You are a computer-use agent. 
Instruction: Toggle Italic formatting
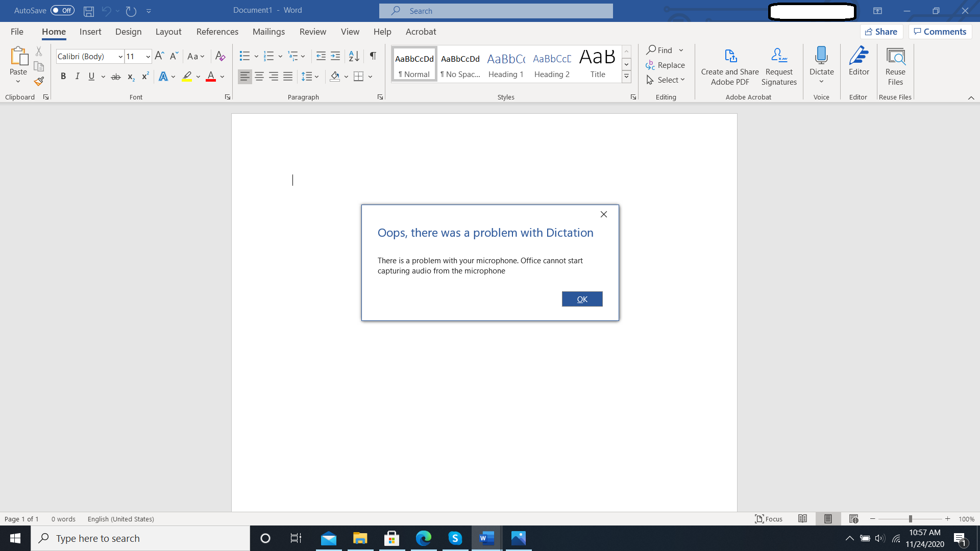77,77
